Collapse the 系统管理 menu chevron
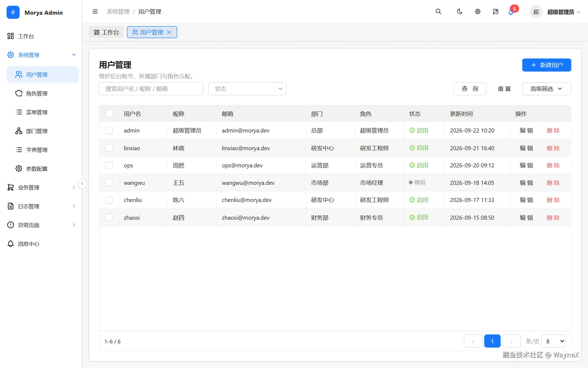 (x=74, y=55)
